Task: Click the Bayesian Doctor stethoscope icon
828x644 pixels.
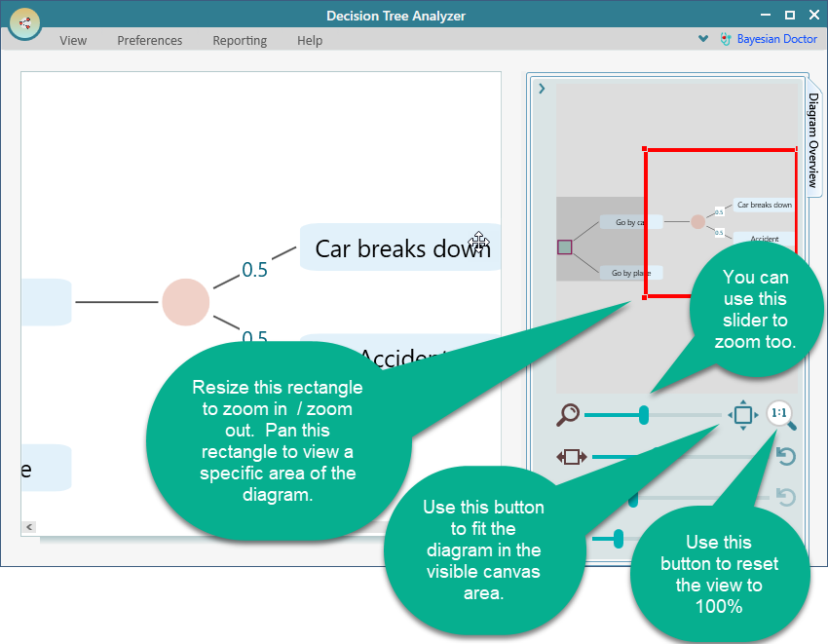Action: point(725,40)
